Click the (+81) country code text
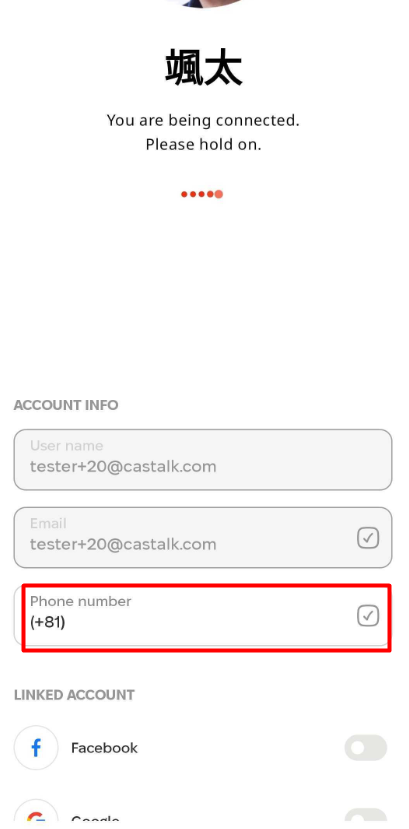This screenshot has height=829, width=409. (x=48, y=622)
